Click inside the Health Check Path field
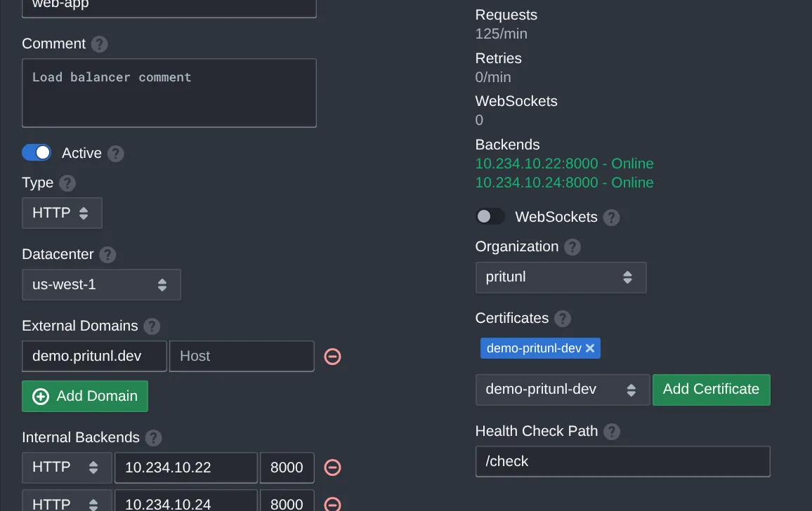 622,461
